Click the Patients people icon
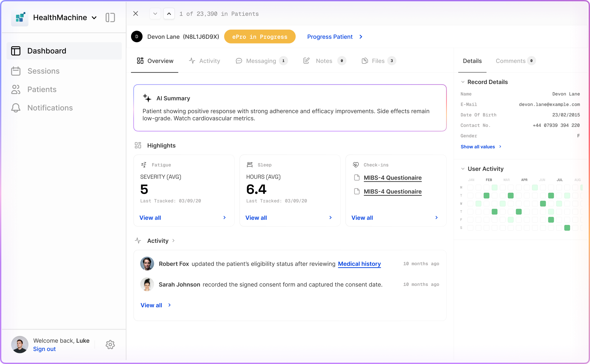The height and width of the screenshot is (364, 590). (x=16, y=90)
